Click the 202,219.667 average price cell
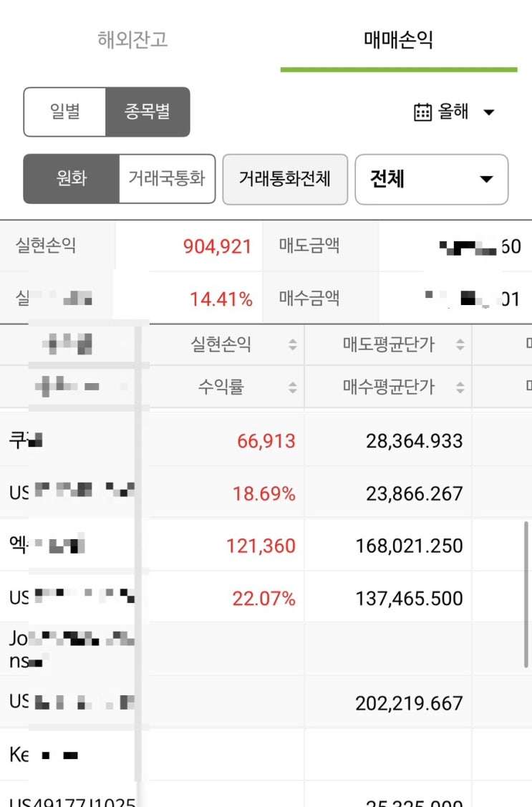This screenshot has width=532, height=807. click(x=409, y=703)
